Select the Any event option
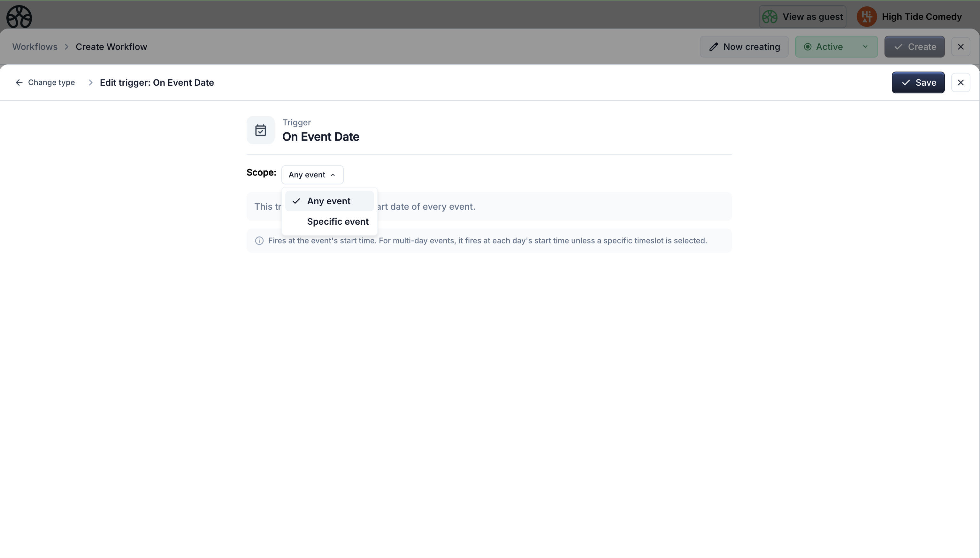The width and height of the screenshot is (980, 558). [x=329, y=201]
